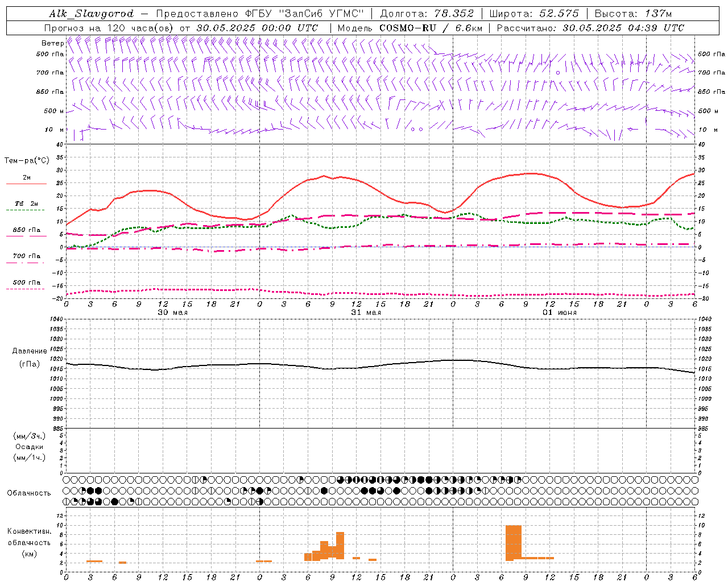Select the provider text ФГБУ "ЗапСиб УГМС"
728x582 pixels.
[x=304, y=14]
